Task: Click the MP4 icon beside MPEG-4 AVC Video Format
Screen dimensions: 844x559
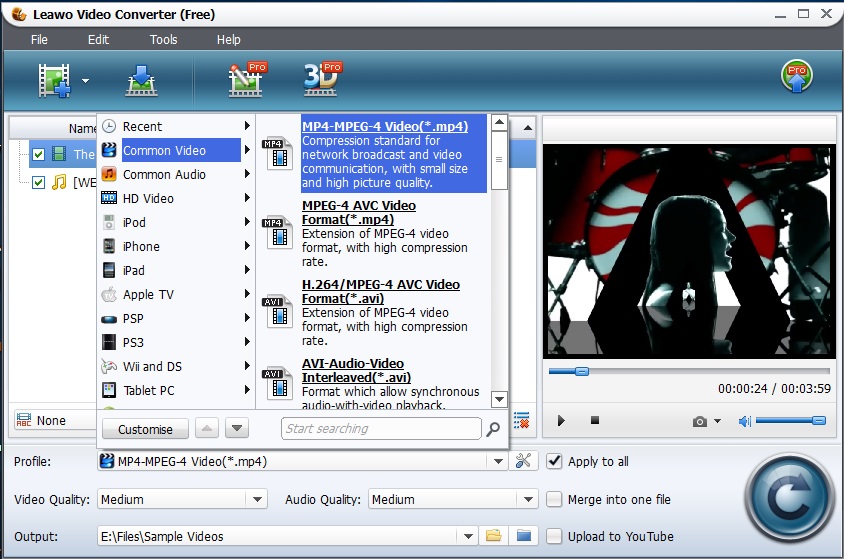Action: coord(277,232)
